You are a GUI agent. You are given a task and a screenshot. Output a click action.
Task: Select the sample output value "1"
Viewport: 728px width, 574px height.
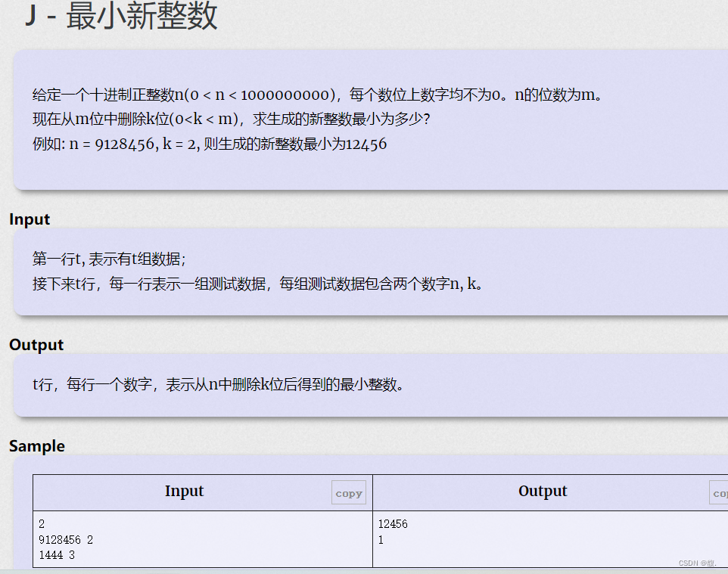[380, 539]
